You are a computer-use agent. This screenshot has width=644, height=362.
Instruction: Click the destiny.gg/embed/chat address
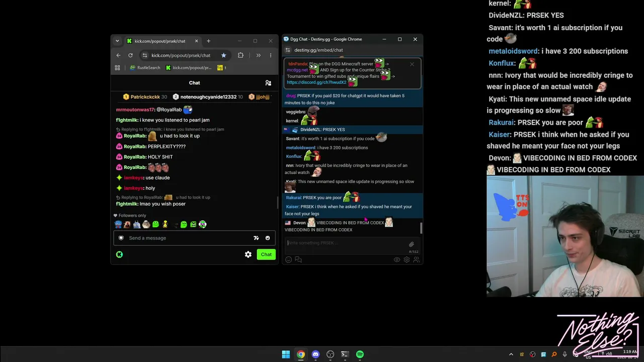(x=318, y=50)
